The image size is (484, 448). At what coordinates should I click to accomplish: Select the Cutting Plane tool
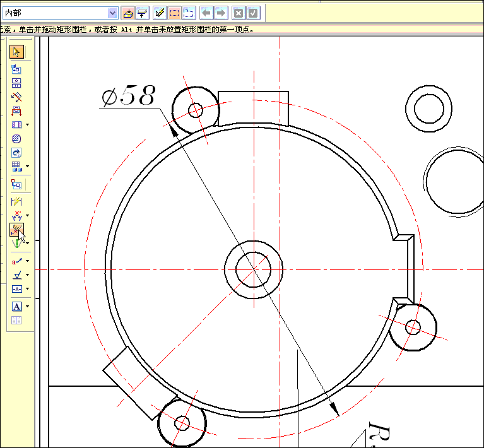pos(16,111)
